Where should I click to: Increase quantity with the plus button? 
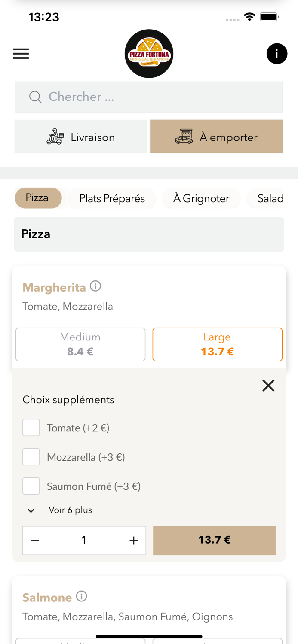click(x=134, y=540)
